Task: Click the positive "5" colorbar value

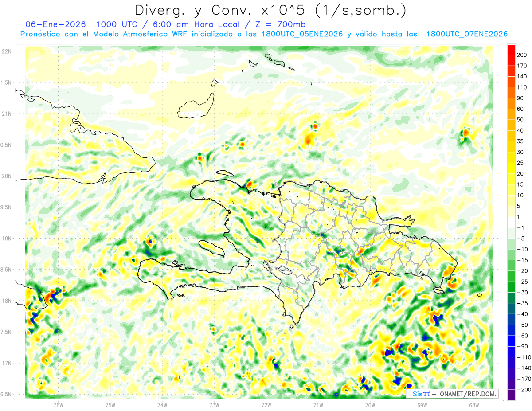Action: [x=519, y=206]
